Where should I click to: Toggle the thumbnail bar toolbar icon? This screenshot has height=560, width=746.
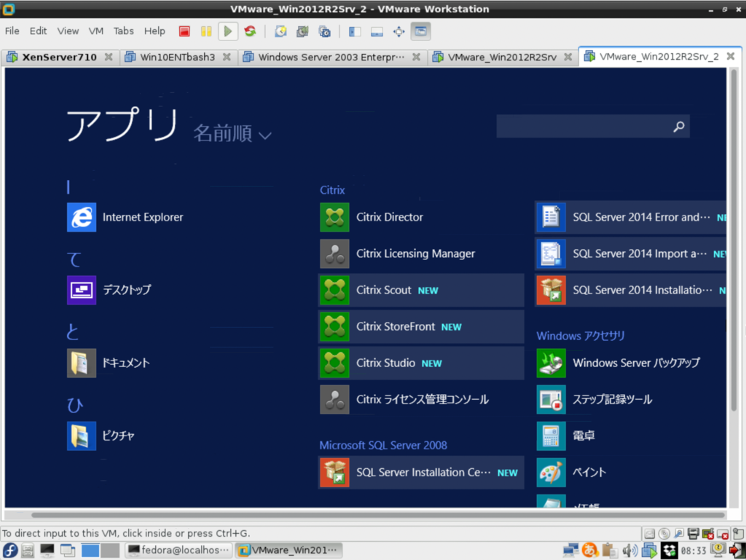click(377, 31)
